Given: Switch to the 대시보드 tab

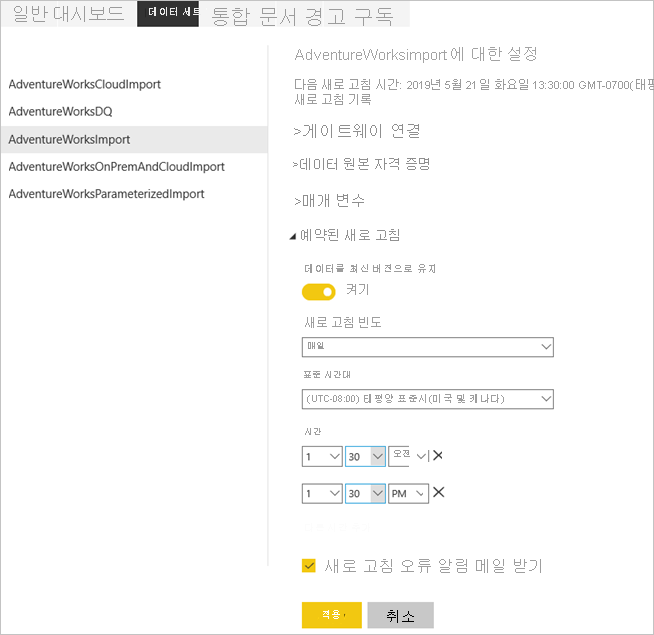Looking at the screenshot, I should coord(88,14).
